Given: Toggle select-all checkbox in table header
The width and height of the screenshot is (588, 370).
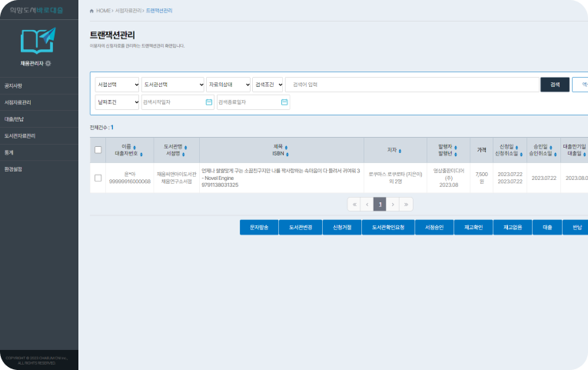Looking at the screenshot, I should point(98,150).
